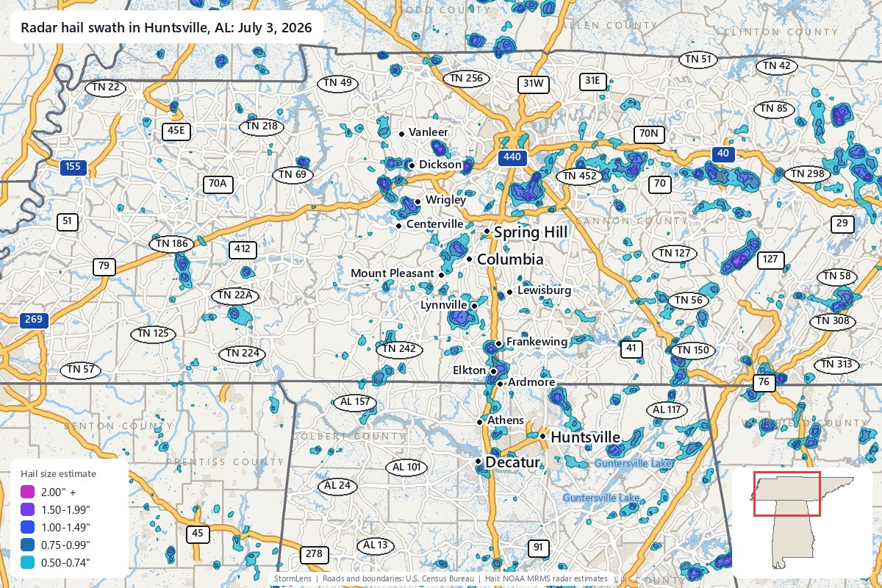Click the AL 157 route marker
Screen dimensions: 882x588
tap(355, 402)
